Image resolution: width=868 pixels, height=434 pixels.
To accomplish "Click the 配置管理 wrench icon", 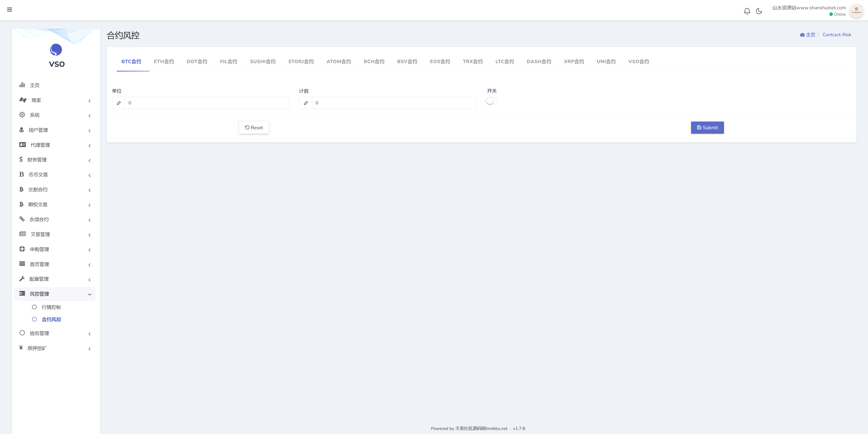I will [x=22, y=279].
